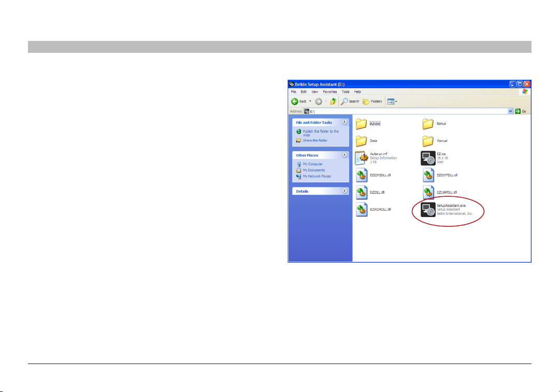
Task: Click the Autorun.inf file name text
Action: (x=379, y=154)
